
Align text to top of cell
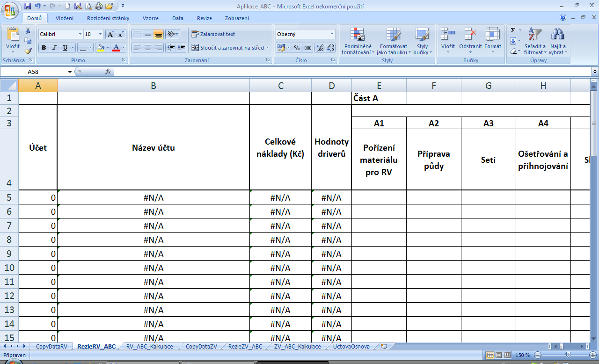(x=137, y=34)
